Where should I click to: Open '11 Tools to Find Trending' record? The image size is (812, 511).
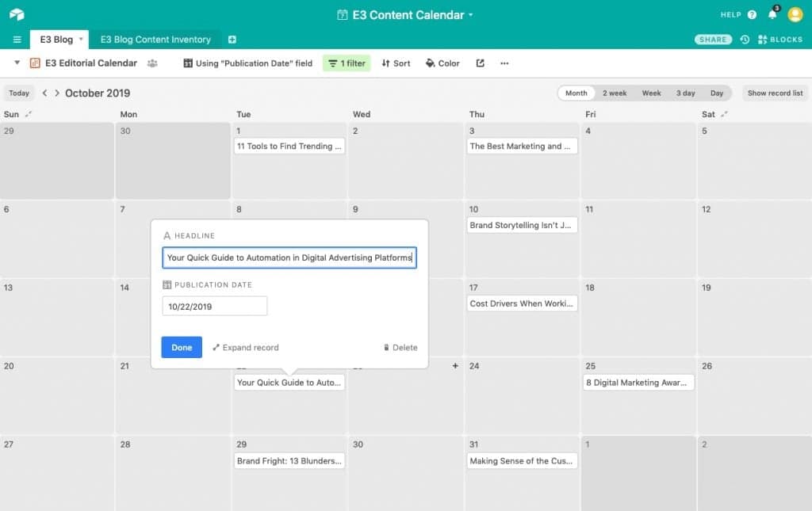pos(289,147)
